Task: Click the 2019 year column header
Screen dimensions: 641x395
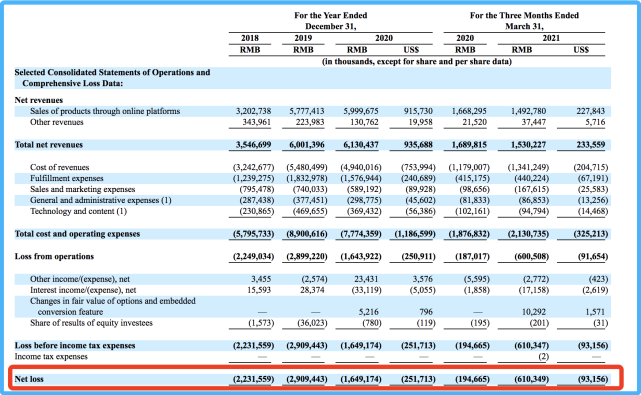Action: [303, 38]
